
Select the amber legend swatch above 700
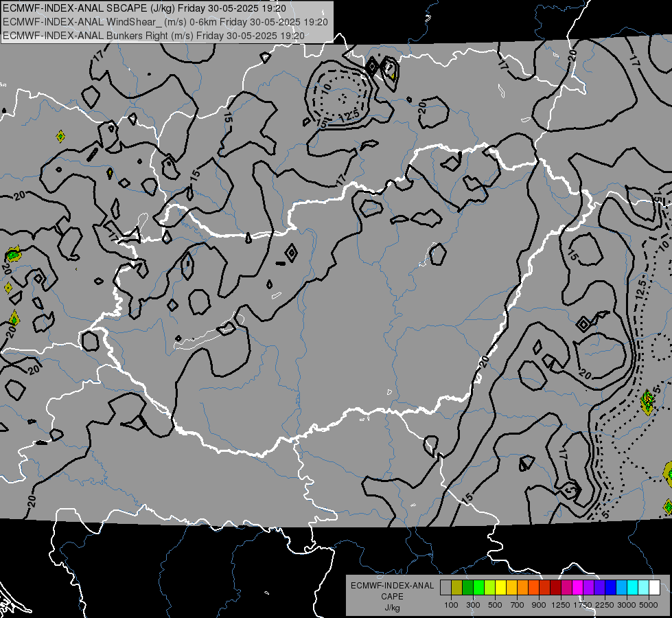pos(511,588)
